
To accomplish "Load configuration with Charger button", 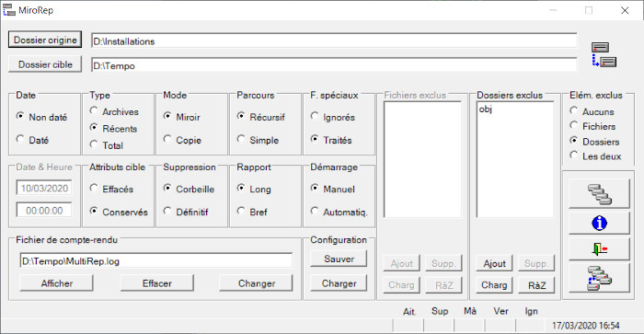I will [x=339, y=283].
